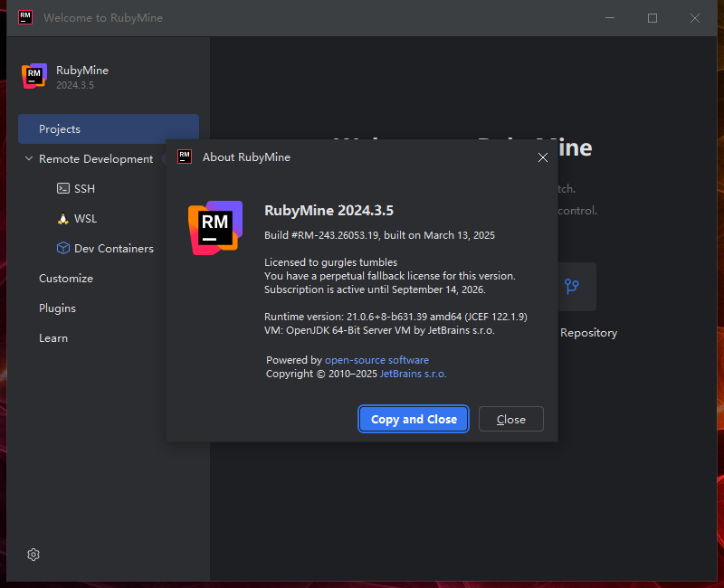Click the Repository label in welcome window
This screenshot has height=588, width=724.
click(x=589, y=333)
